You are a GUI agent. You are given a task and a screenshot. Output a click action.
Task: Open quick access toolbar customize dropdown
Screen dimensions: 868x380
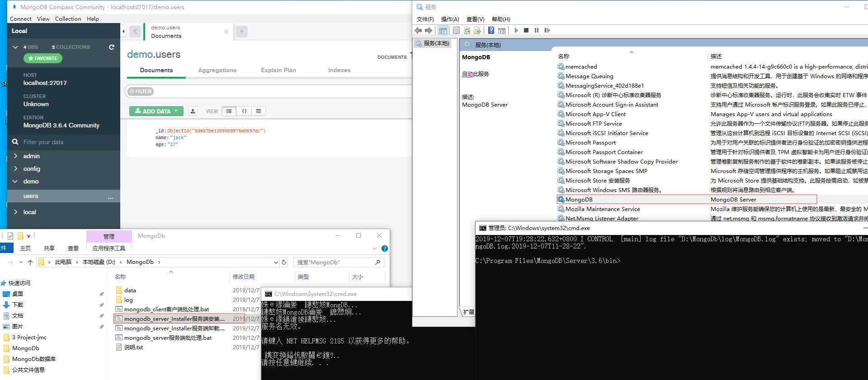point(28,236)
